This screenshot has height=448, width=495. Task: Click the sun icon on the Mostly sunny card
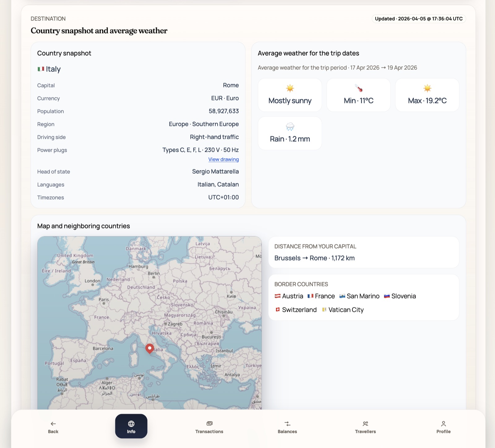[290, 89]
